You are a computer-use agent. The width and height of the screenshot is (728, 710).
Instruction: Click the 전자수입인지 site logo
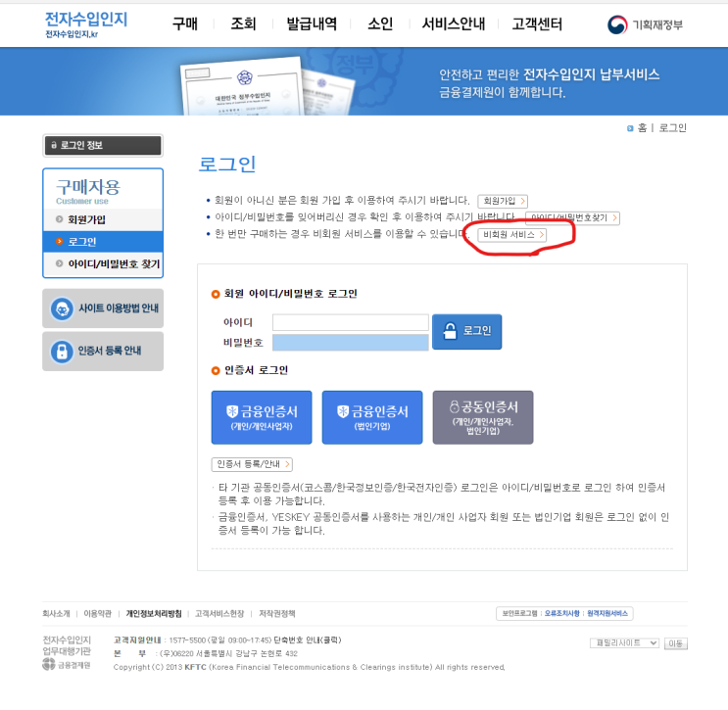click(86, 24)
